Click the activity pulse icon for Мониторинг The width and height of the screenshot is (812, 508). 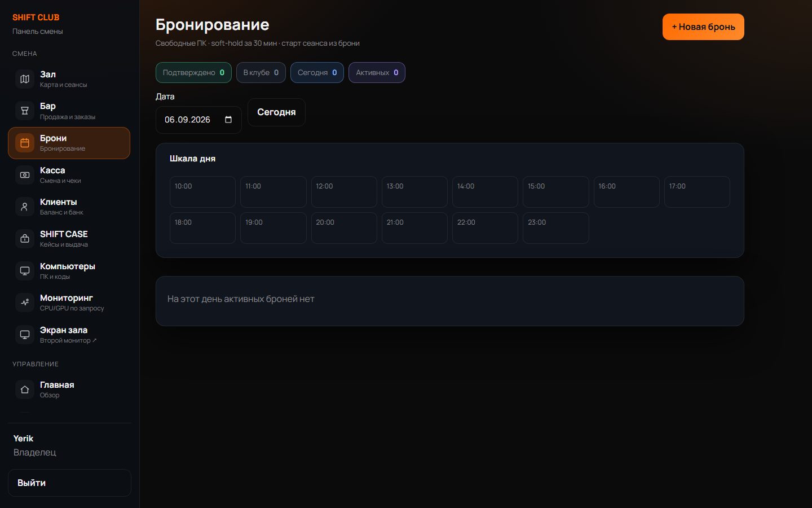click(25, 303)
